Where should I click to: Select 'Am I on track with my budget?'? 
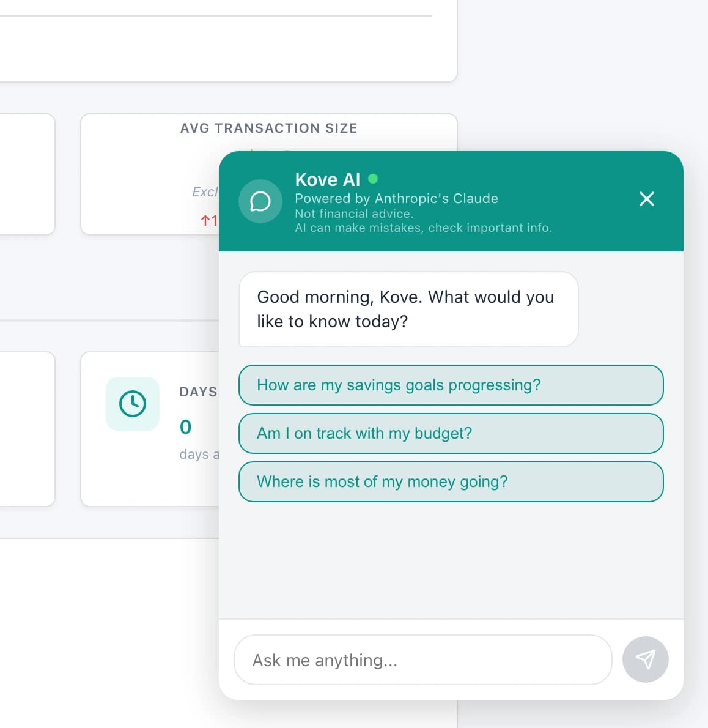451,433
